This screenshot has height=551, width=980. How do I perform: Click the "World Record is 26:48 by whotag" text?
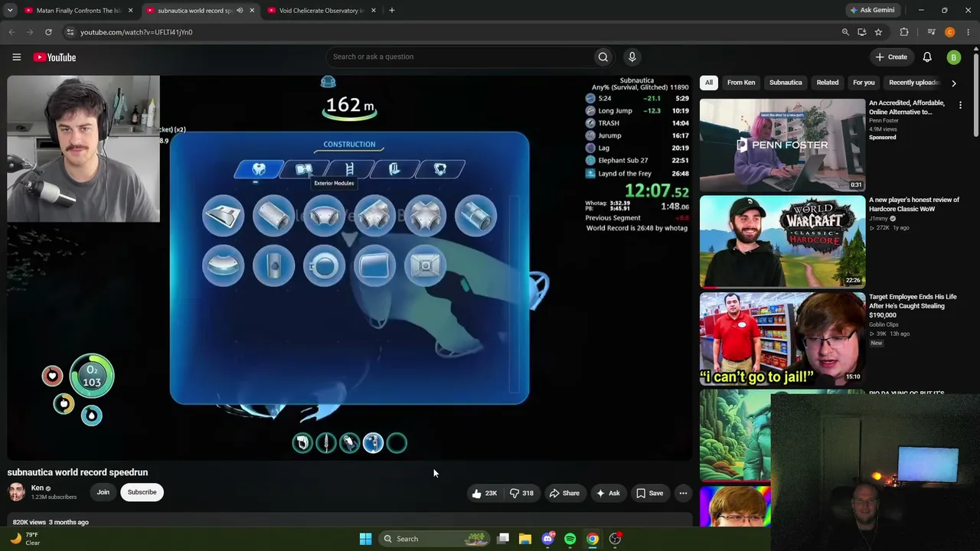pos(636,228)
